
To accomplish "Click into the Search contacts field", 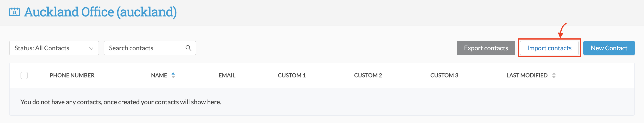I will 142,48.
